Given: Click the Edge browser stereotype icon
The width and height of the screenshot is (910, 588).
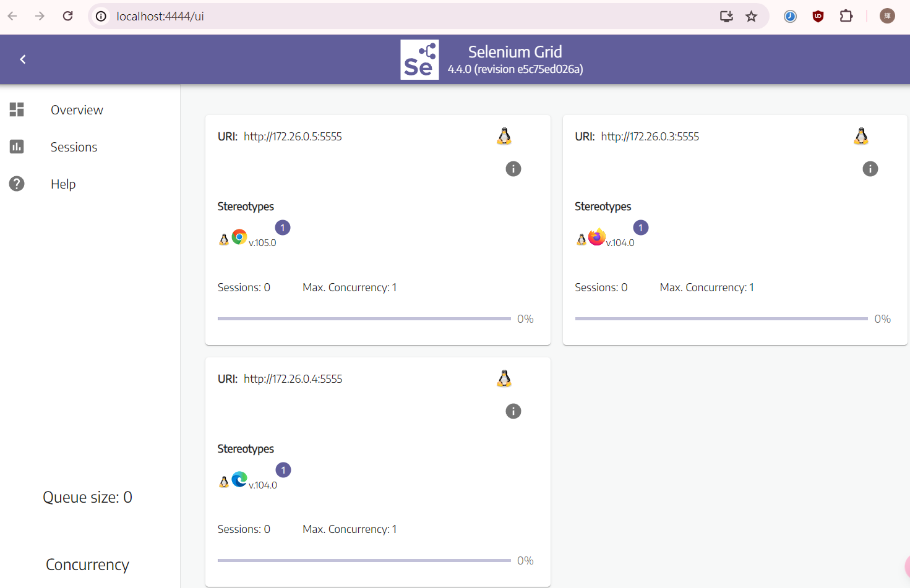Looking at the screenshot, I should 239,479.
